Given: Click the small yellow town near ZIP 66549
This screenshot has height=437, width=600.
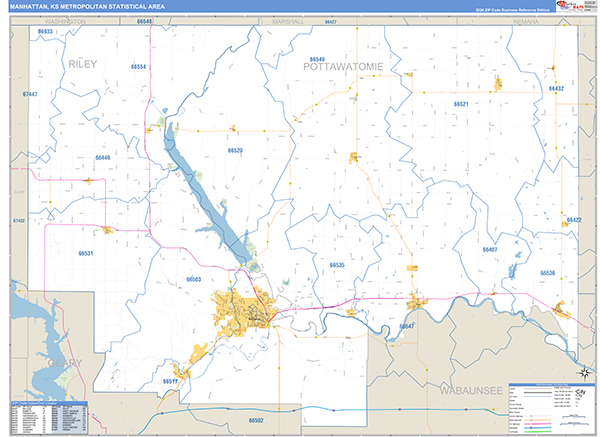Looking at the screenshot, I should [354, 157].
